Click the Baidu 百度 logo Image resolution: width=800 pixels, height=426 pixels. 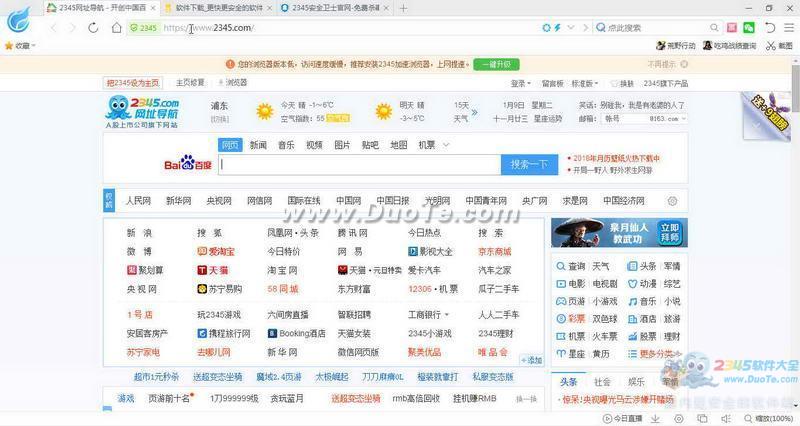tap(188, 163)
